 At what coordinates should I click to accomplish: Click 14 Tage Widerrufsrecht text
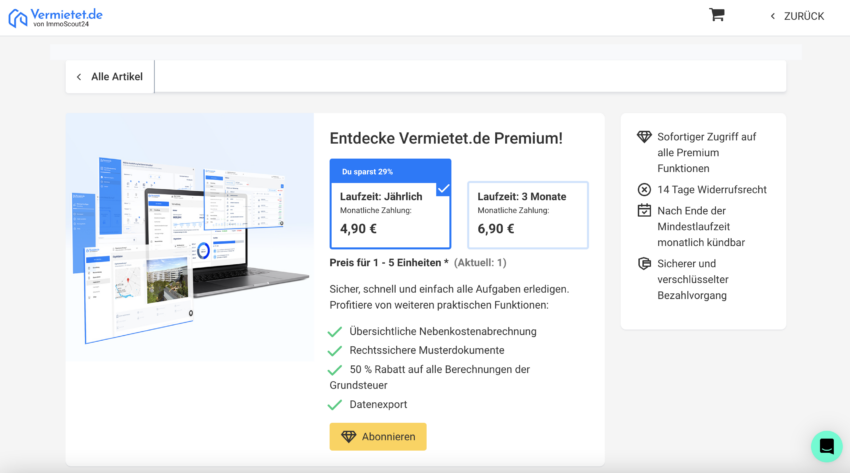pos(712,190)
